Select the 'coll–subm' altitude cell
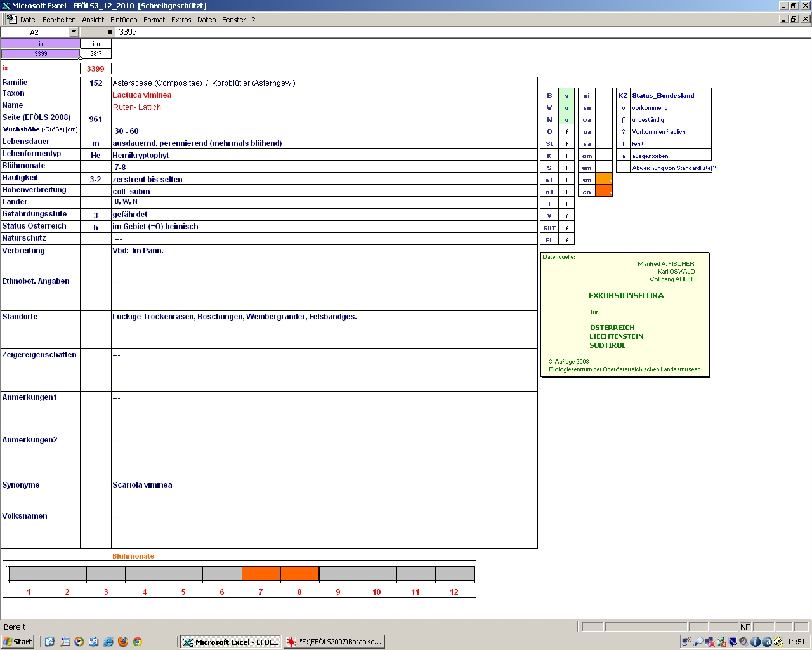This screenshot has width=812, height=650. 324,191
